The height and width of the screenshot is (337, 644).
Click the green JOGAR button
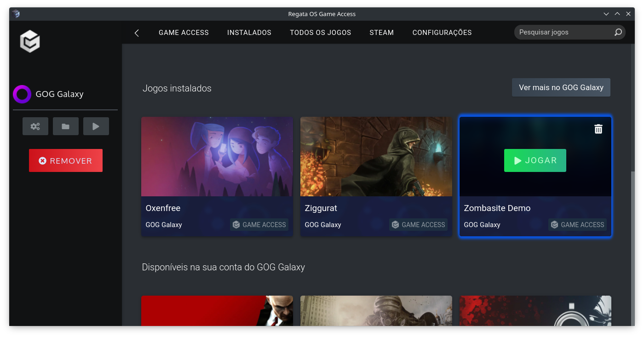click(535, 160)
